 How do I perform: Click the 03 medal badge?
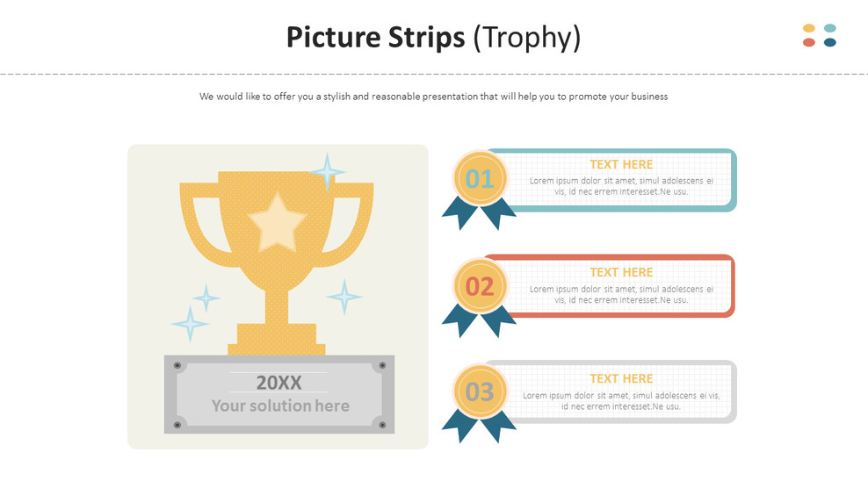click(x=480, y=391)
